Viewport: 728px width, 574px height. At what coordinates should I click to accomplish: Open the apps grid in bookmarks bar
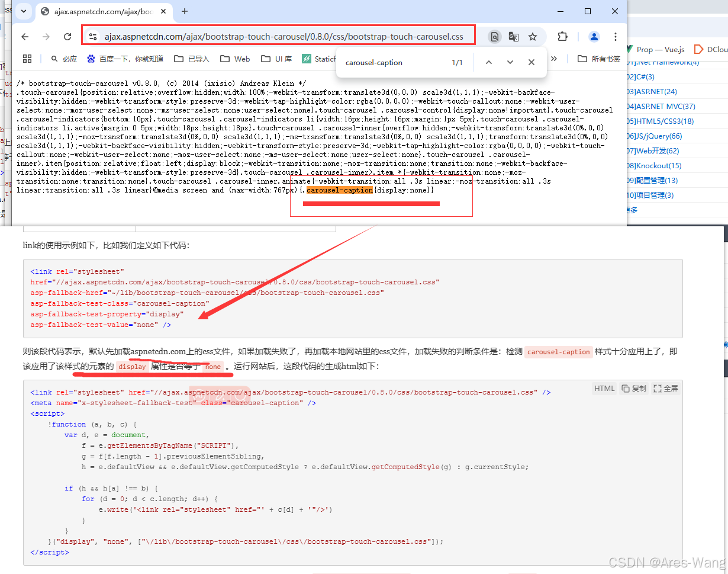(x=27, y=59)
